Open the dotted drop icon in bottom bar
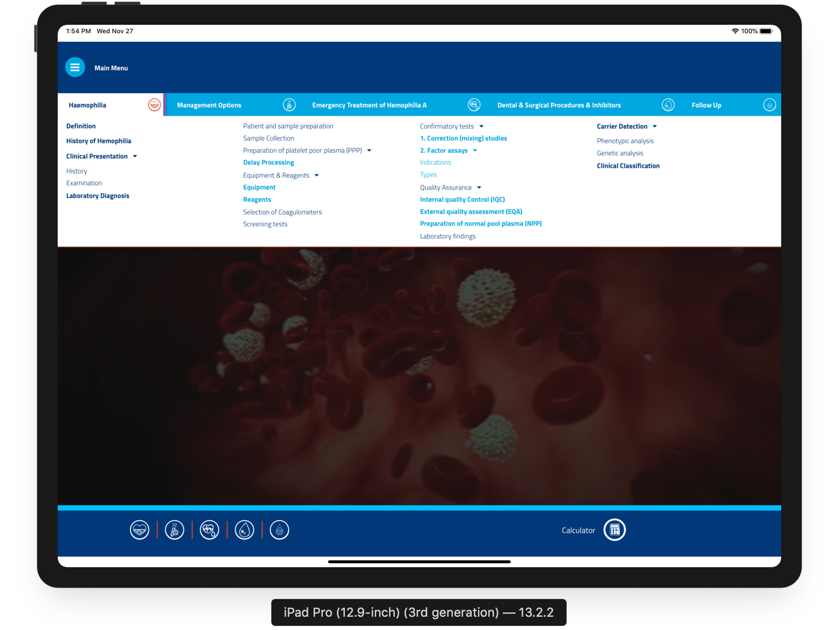Viewport: 840px width, 630px height. click(x=279, y=530)
